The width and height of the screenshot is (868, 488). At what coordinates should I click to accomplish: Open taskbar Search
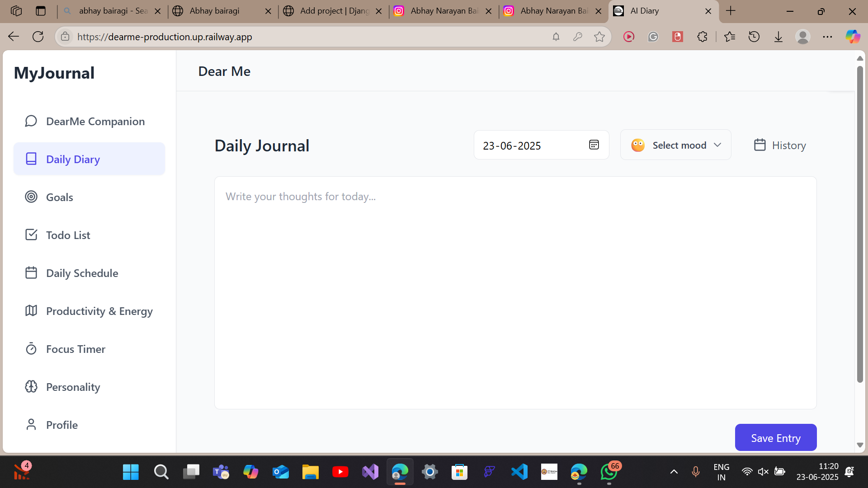[x=161, y=472]
